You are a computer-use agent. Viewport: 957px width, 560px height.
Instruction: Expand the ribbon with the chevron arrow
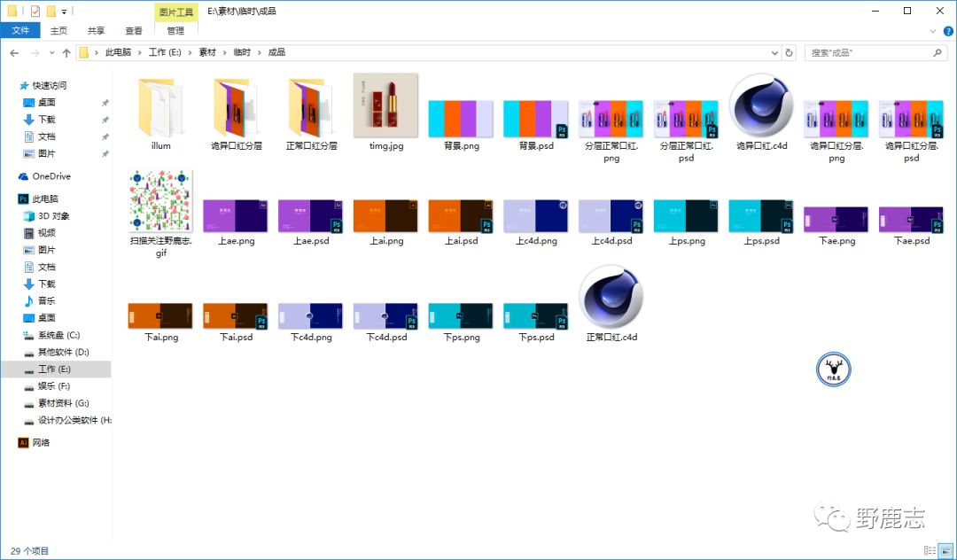(931, 31)
